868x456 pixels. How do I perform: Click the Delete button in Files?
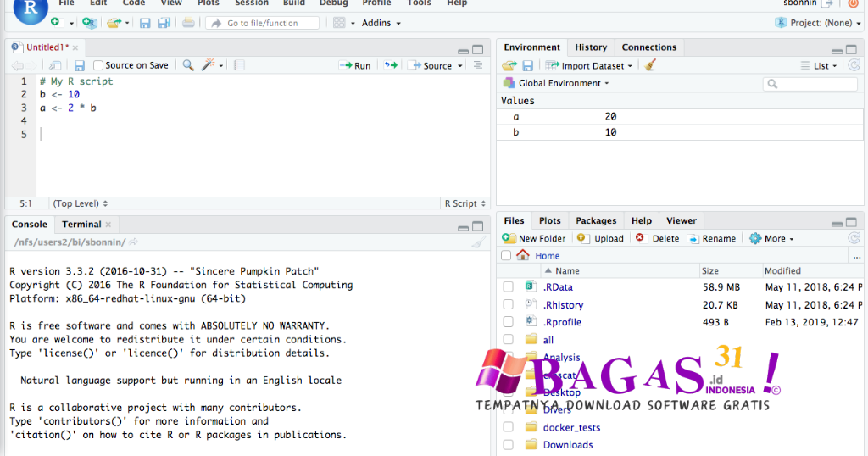click(657, 238)
